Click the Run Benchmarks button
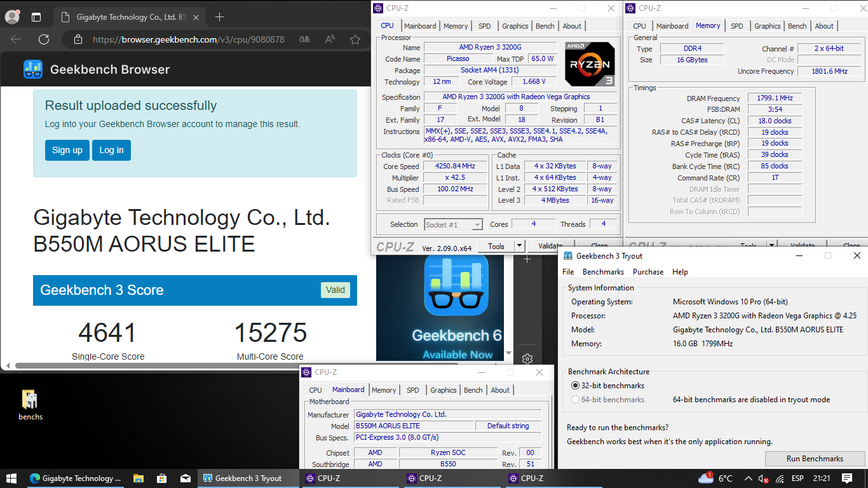Screen dimensions: 868x488 [815, 458]
